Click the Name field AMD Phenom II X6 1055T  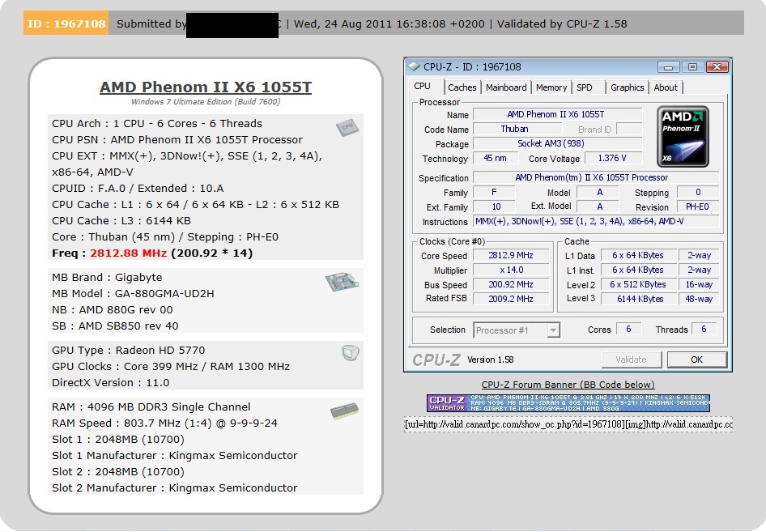(557, 114)
